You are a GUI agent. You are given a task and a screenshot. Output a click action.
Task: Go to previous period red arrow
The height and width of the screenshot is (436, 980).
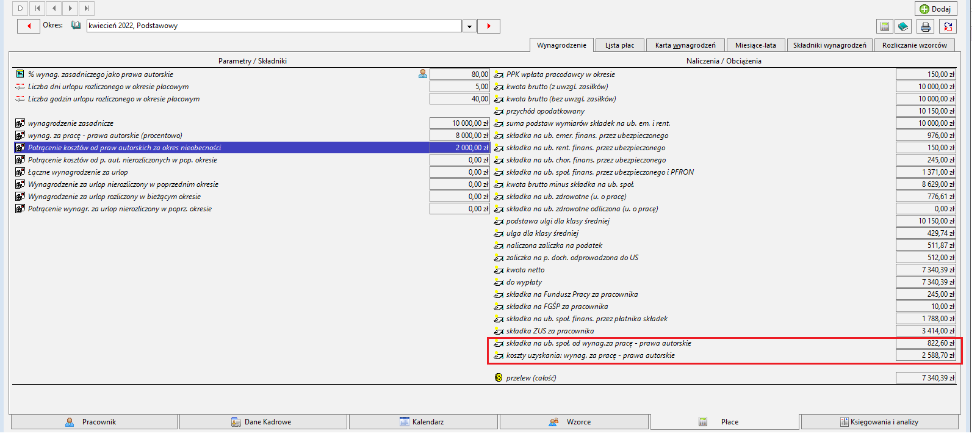point(29,26)
